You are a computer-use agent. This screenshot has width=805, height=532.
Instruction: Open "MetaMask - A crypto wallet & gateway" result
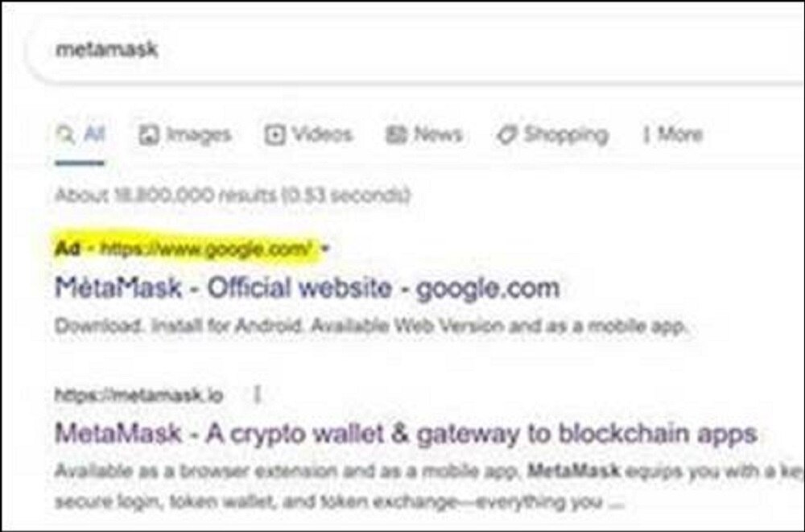pos(405,435)
